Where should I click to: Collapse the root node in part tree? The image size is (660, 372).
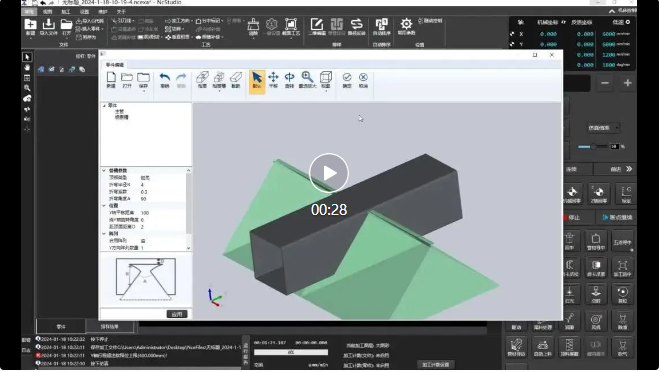tap(104, 106)
